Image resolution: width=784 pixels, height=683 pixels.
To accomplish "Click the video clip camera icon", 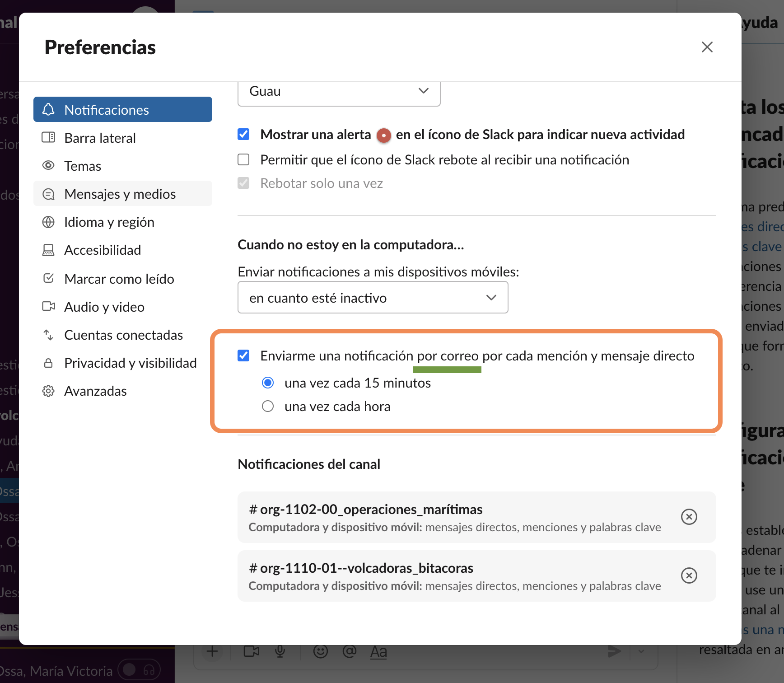I will pos(252,651).
